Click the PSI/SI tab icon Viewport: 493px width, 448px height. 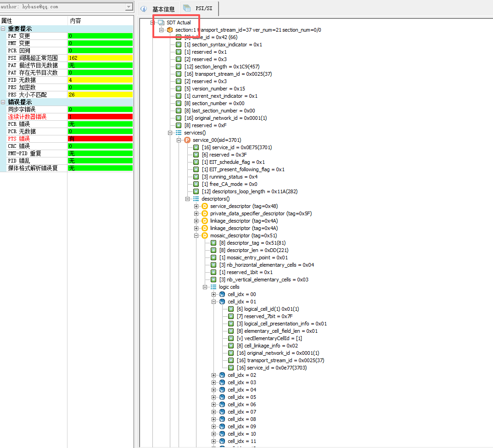[187, 8]
